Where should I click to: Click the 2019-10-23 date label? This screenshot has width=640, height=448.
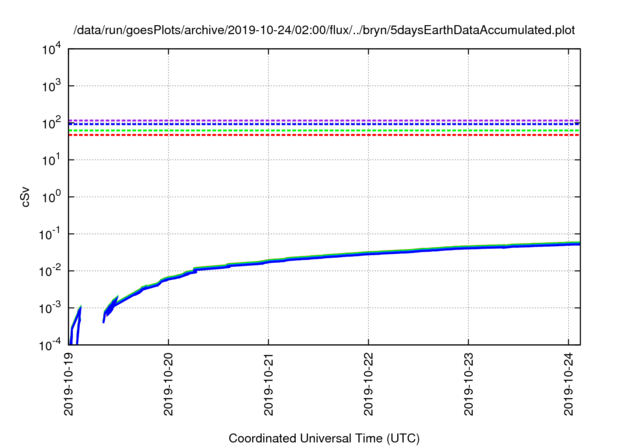pyautogui.click(x=469, y=384)
